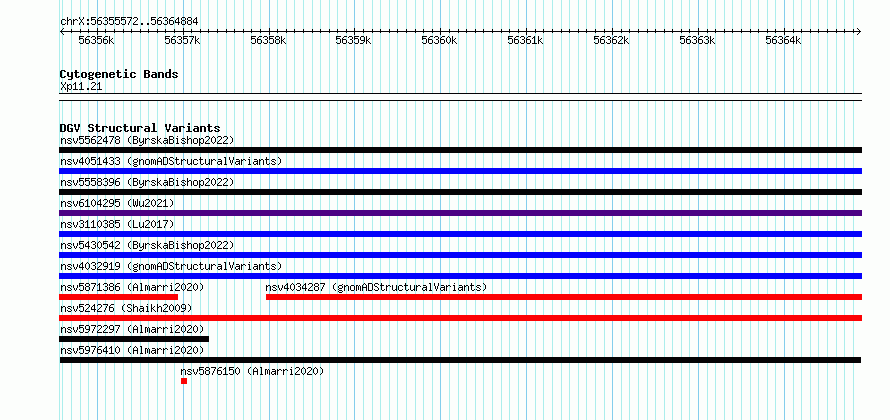Open nsv5430542 (ByrskaBishop2022) label
This screenshot has height=420, width=890.
[147, 245]
